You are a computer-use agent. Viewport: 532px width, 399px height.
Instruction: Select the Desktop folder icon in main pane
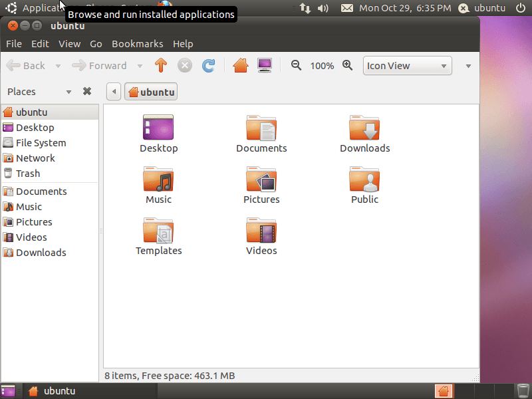tap(158, 128)
